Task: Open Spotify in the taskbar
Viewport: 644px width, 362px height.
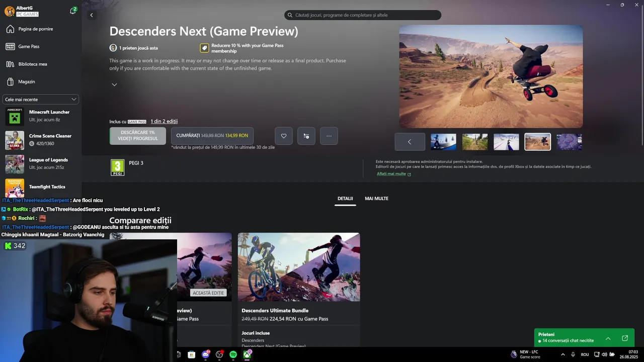Action: 233,354
